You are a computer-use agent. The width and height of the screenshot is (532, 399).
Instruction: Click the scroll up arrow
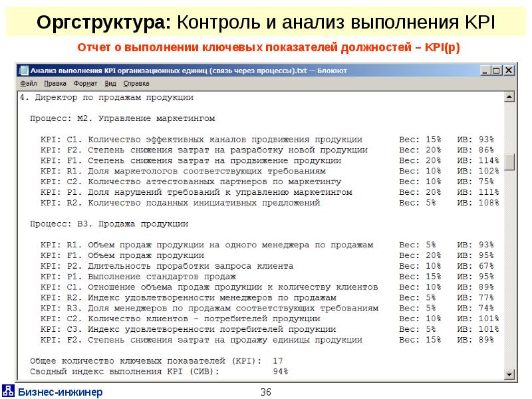pyautogui.click(x=509, y=97)
